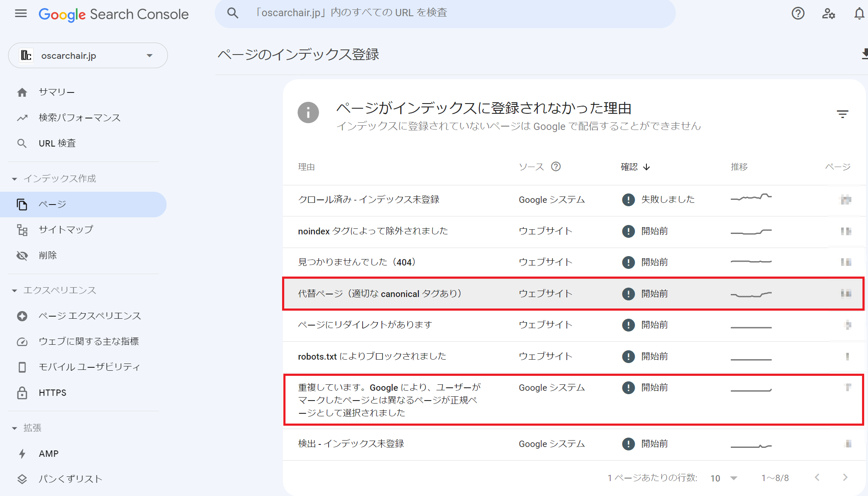The height and width of the screenshot is (496, 868).
Task: Click the search magnifier icon
Action: tap(233, 13)
